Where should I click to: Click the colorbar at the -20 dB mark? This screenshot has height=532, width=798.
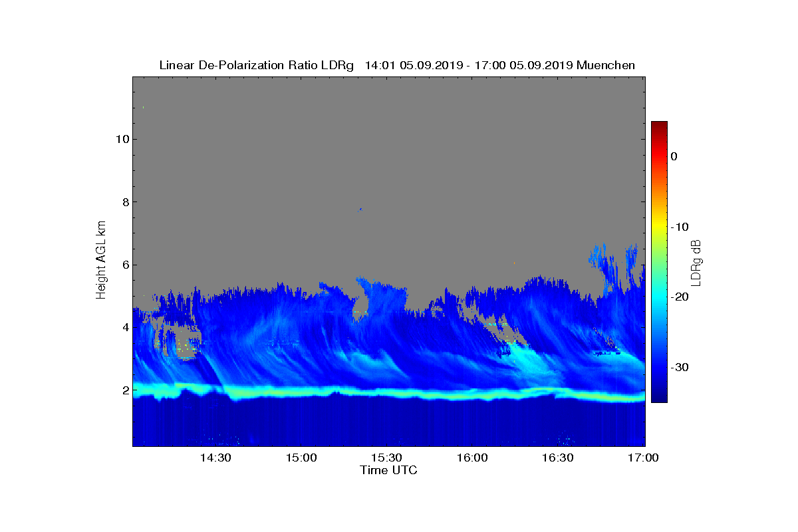pyautogui.click(x=659, y=297)
